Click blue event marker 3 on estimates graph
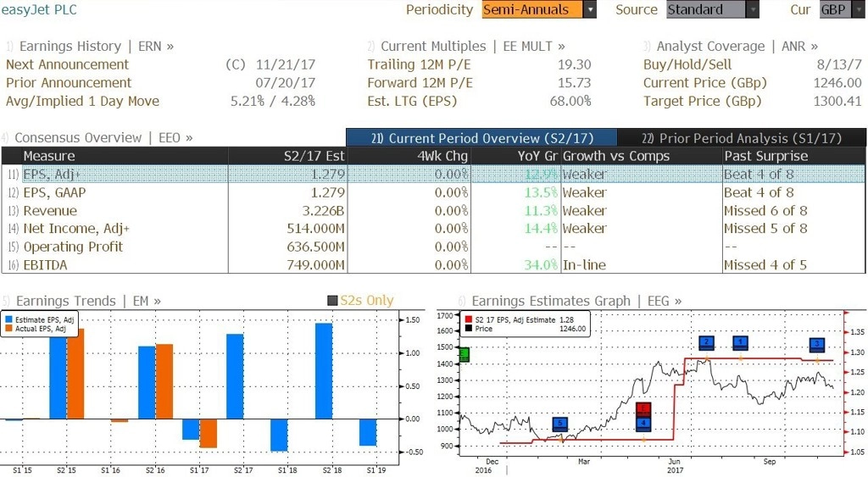Screen dimensions: 868x477 click(x=817, y=345)
